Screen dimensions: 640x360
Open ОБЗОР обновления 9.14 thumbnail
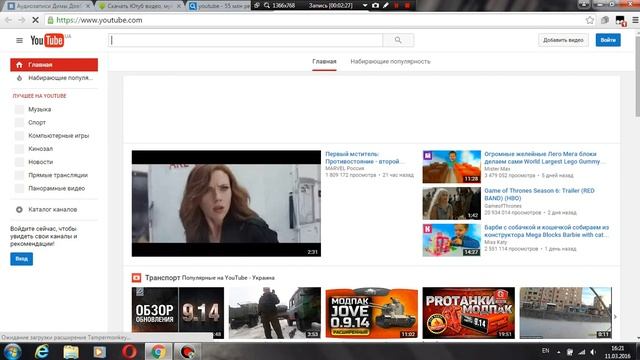[178, 313]
